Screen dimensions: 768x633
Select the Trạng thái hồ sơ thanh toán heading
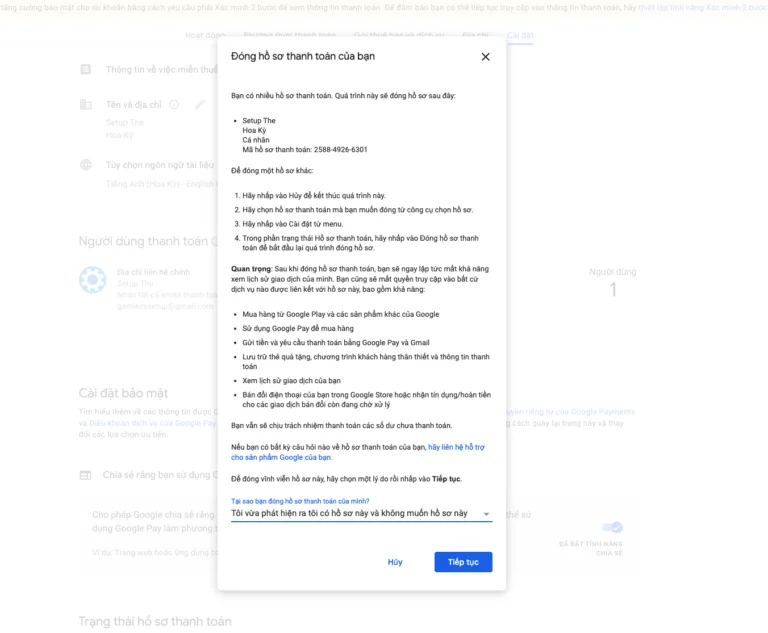point(155,621)
